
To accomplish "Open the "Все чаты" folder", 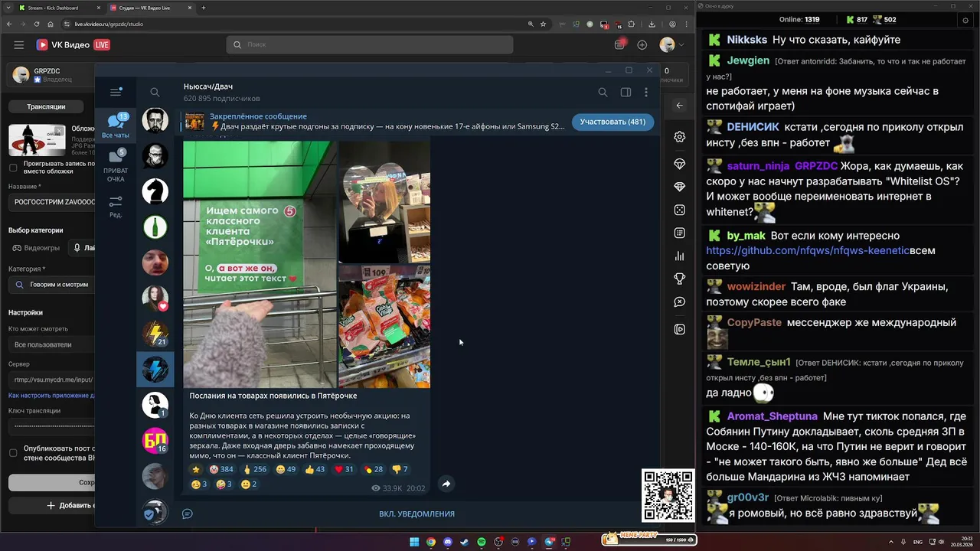I will (x=116, y=126).
